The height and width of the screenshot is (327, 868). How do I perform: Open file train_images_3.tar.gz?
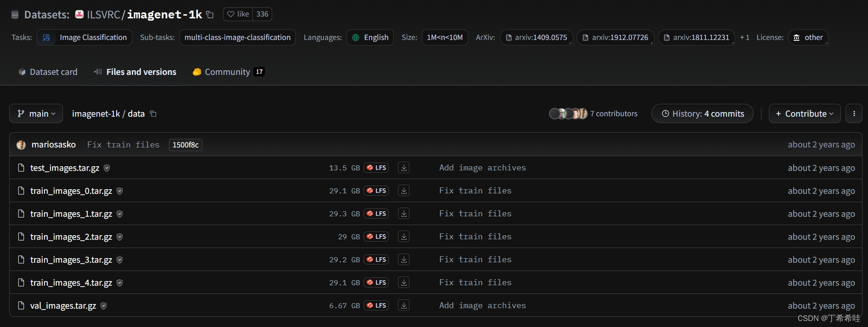click(71, 260)
